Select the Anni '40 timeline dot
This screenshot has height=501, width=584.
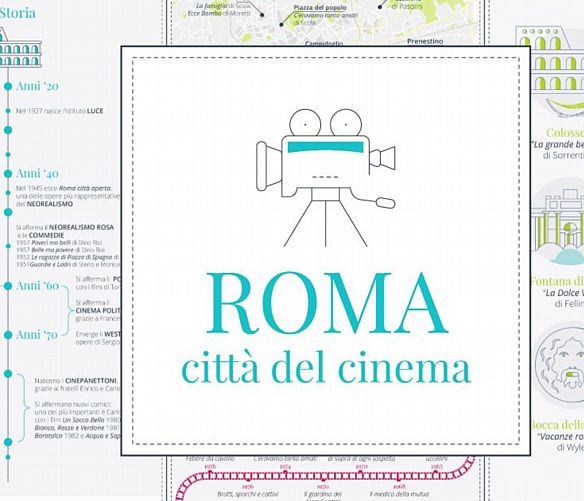tap(8, 174)
